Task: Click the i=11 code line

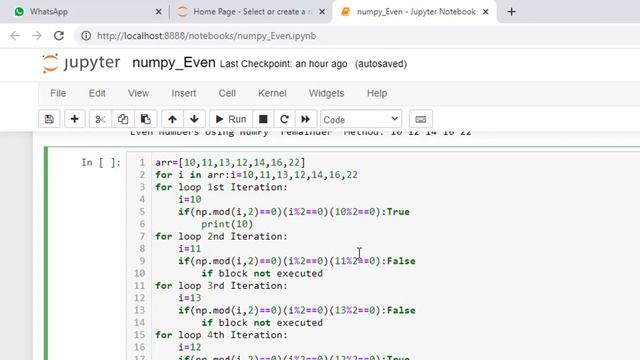Action: click(x=190, y=249)
